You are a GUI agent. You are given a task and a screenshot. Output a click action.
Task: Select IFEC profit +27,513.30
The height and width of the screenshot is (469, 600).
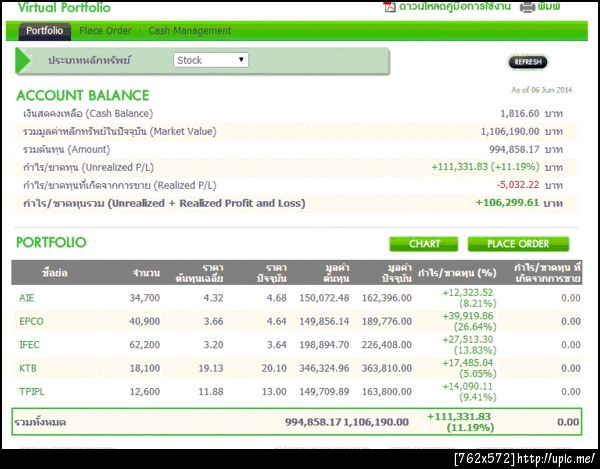[x=468, y=340]
